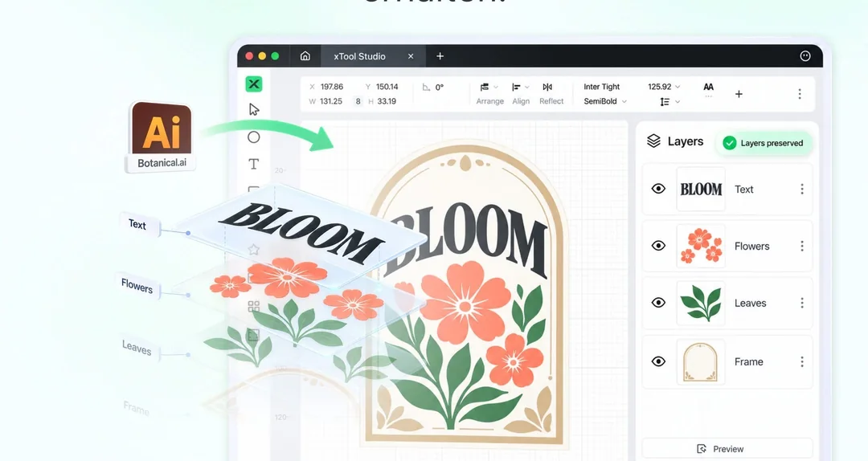Click the "Leaves" layer name in the Layers panel
This screenshot has width=868, height=461.
click(750, 304)
